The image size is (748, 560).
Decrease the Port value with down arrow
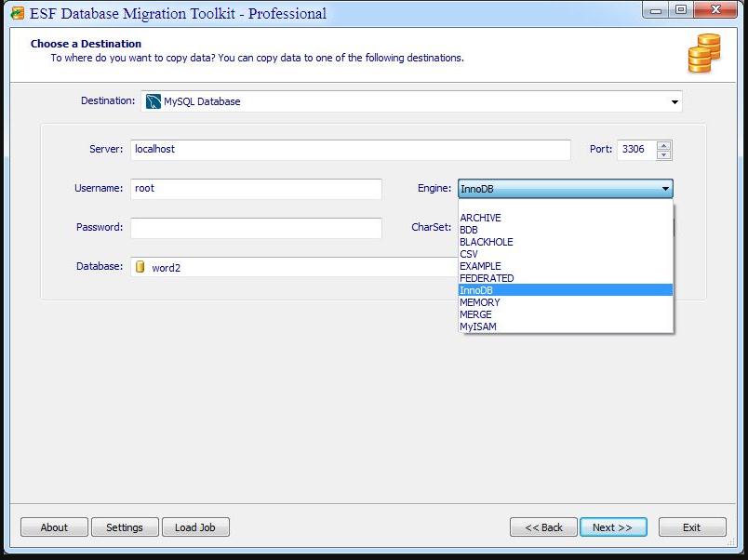click(663, 155)
